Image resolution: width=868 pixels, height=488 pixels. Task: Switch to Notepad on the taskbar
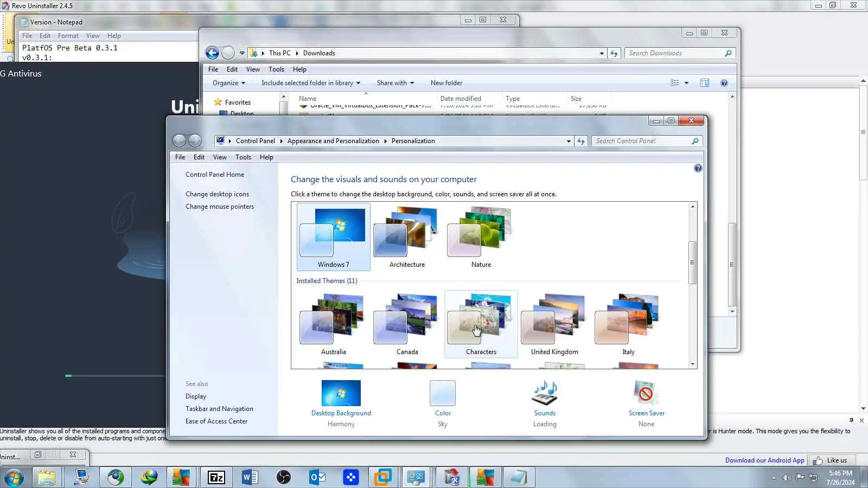[519, 477]
